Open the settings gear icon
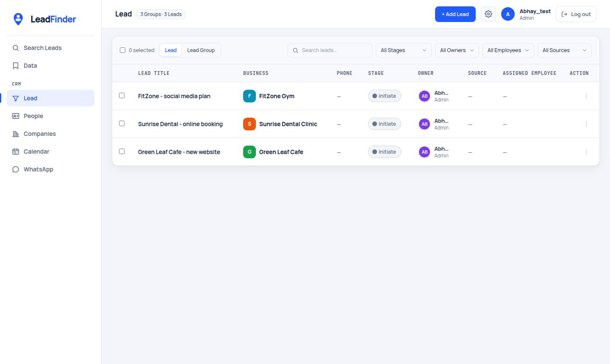The width and height of the screenshot is (610, 364). click(x=488, y=14)
